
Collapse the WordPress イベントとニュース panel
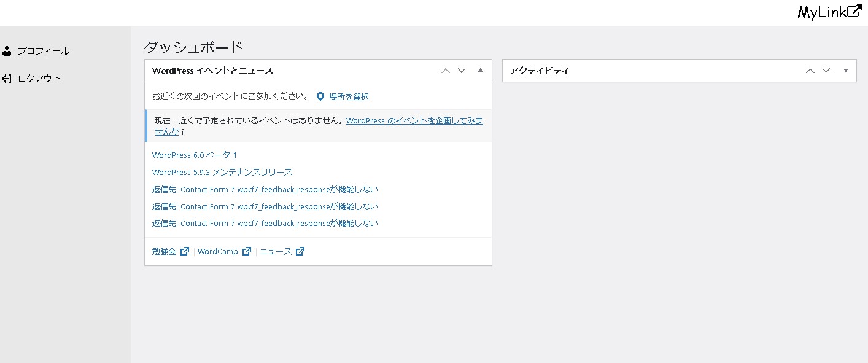[x=481, y=71]
